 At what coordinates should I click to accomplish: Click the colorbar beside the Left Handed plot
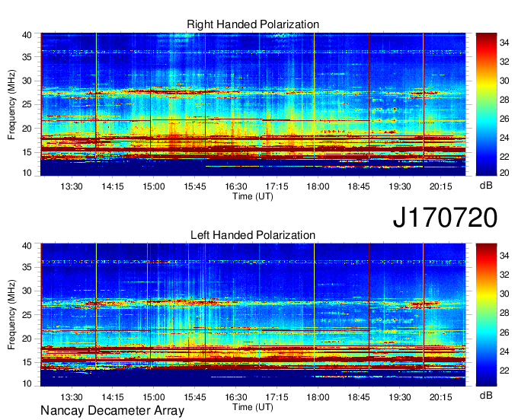(x=486, y=315)
